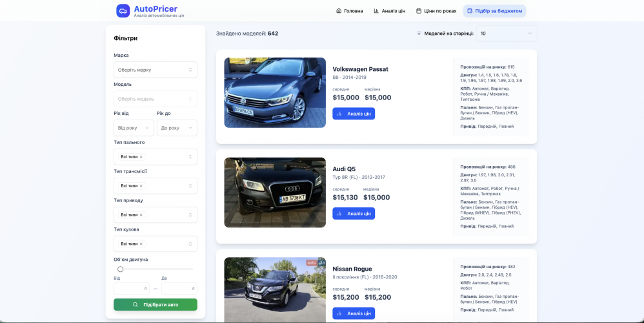Expand the До року dropdown
Image resolution: width=644 pixels, height=323 pixels.
pos(177,128)
